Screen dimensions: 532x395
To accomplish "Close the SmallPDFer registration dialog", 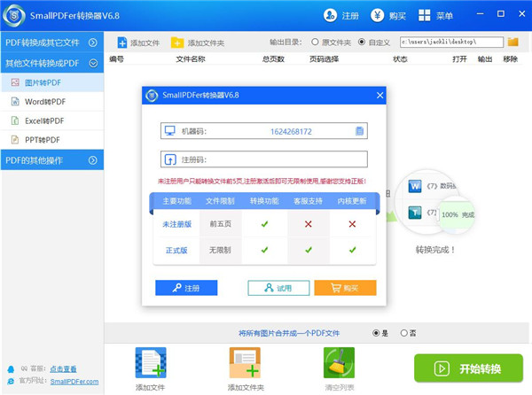I will (x=379, y=95).
